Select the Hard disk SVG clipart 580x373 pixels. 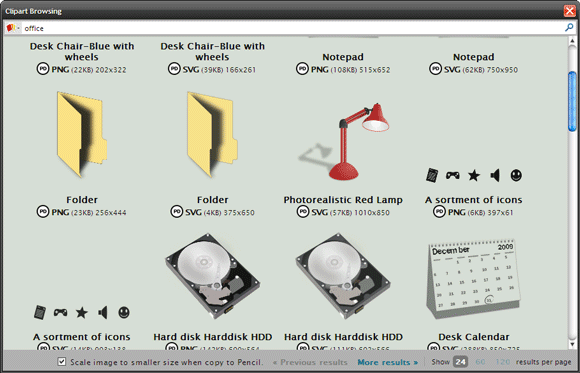coord(343,276)
